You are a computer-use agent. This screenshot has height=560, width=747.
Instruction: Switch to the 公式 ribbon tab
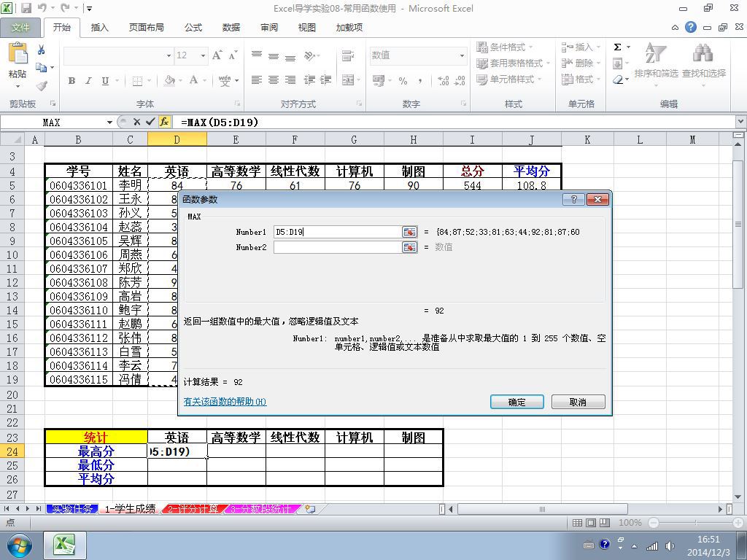(193, 28)
